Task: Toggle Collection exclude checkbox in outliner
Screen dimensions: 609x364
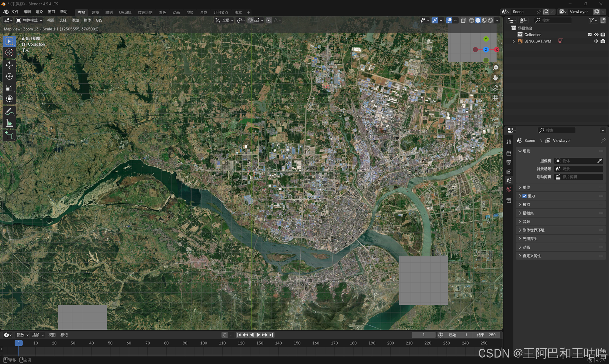Action: pyautogui.click(x=590, y=35)
